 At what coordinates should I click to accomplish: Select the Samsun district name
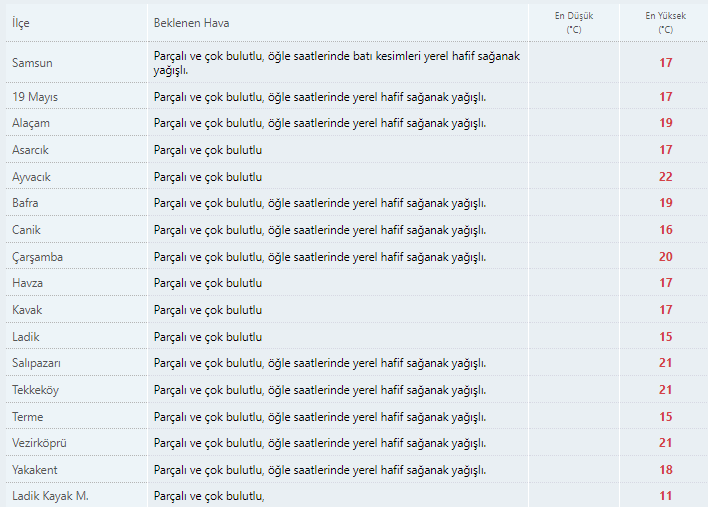click(32, 63)
